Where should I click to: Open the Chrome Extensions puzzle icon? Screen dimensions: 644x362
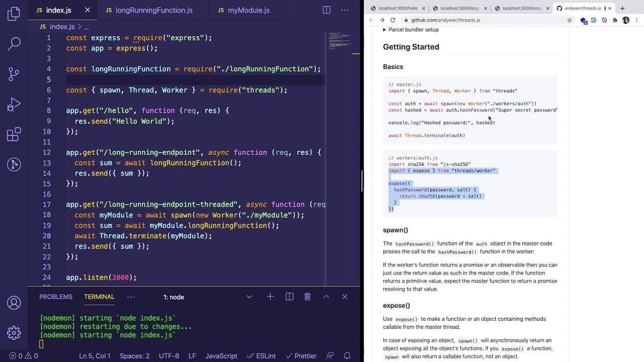click(615, 20)
